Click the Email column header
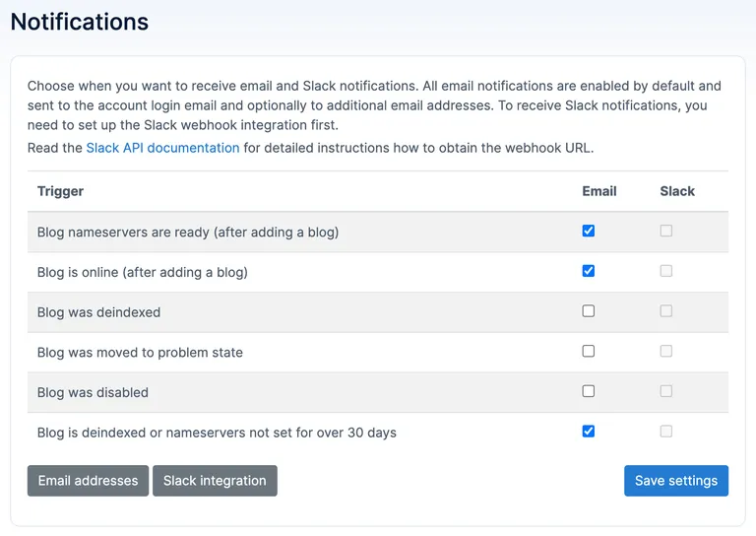Screen dimensions: 756x536 pos(599,191)
